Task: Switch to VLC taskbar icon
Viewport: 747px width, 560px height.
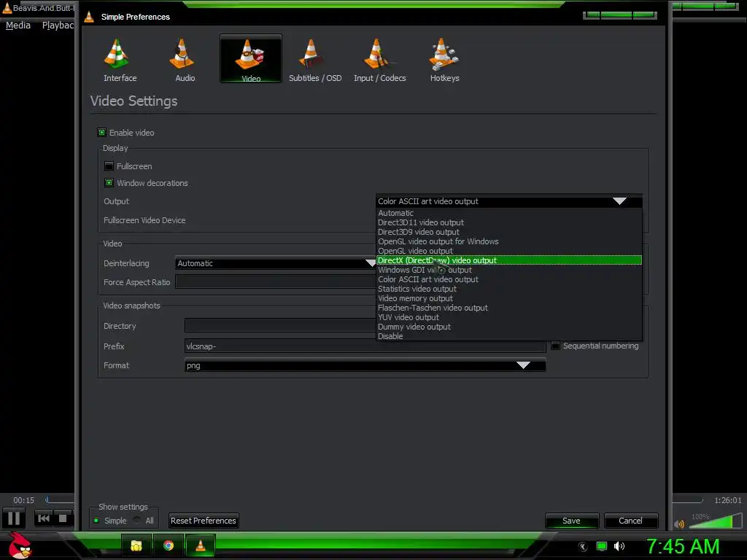Action: tap(201, 545)
